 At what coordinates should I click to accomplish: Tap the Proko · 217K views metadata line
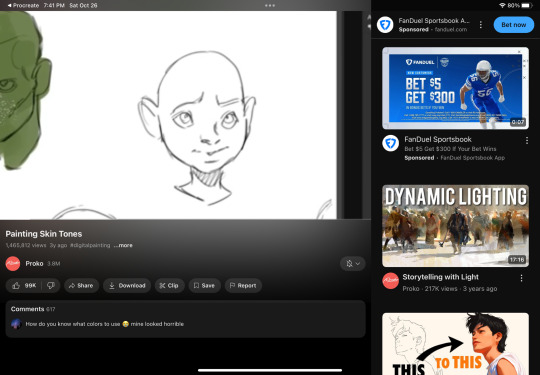coord(450,289)
